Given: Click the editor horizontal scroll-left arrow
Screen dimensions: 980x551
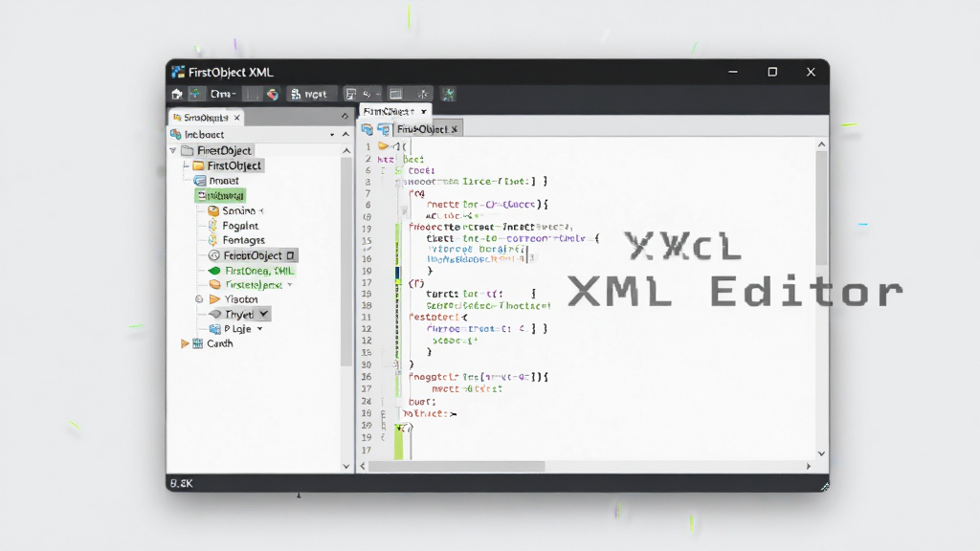Looking at the screenshot, I should (363, 466).
